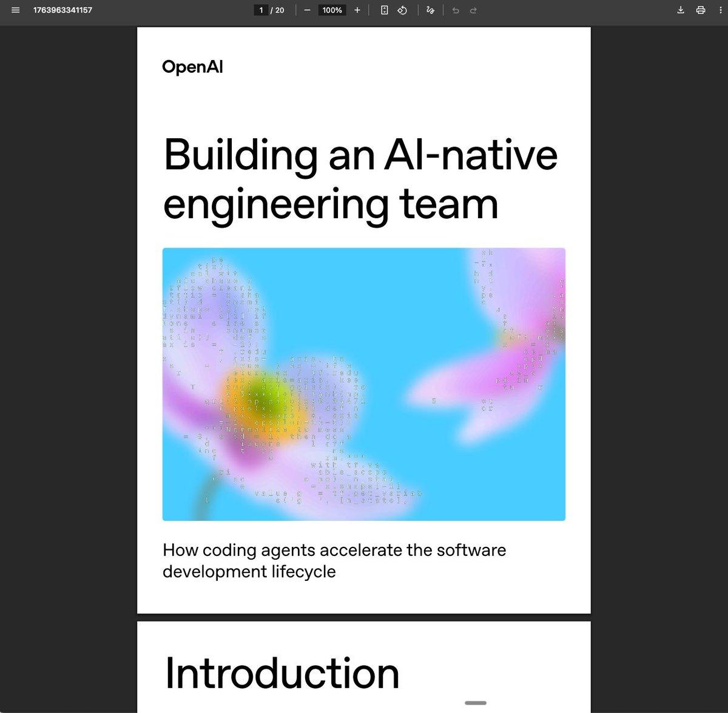Open the sidebar menu
Image resolution: width=728 pixels, height=713 pixels.
coord(15,10)
